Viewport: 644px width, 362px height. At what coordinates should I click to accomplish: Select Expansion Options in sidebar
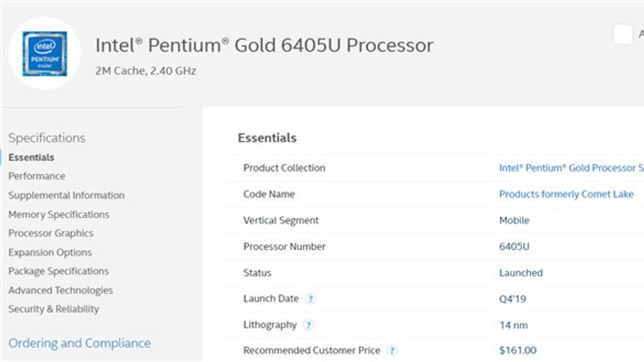[50, 252]
